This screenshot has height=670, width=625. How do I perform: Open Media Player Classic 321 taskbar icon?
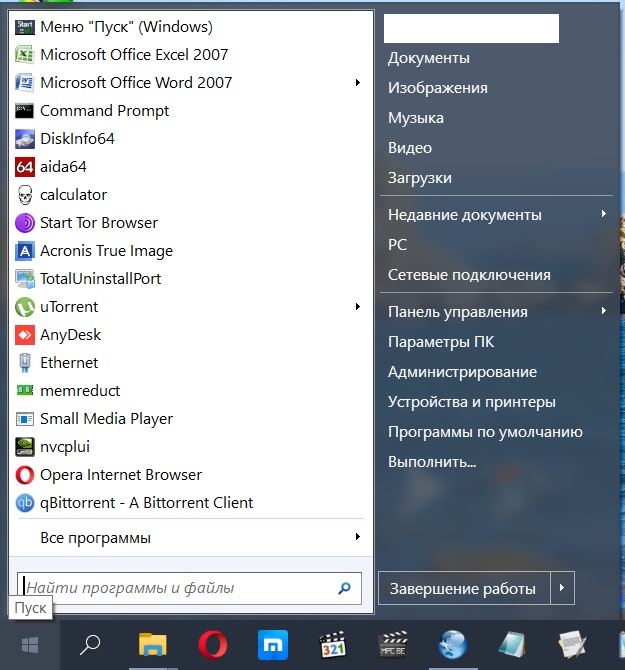pyautogui.click(x=333, y=645)
